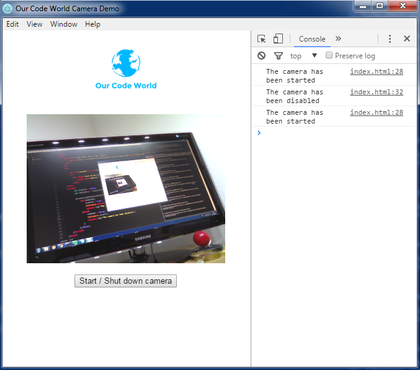Clear the console log icon
The height and width of the screenshot is (370, 420).
click(x=262, y=56)
